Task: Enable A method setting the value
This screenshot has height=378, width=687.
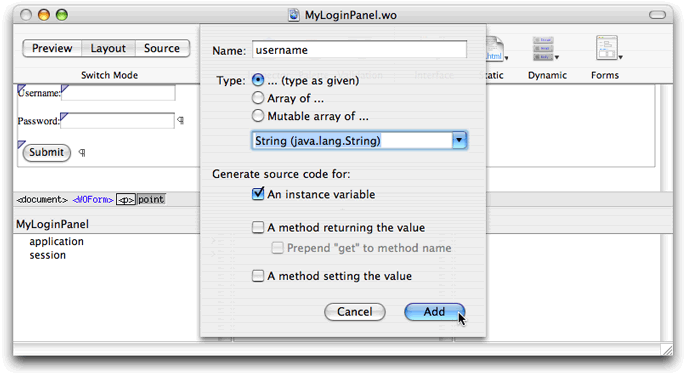Action: [258, 276]
